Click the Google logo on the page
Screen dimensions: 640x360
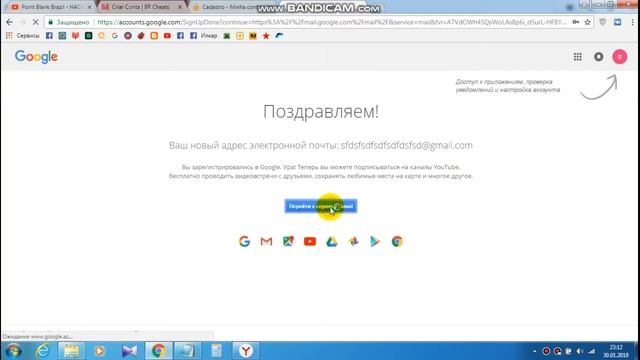pyautogui.click(x=36, y=57)
